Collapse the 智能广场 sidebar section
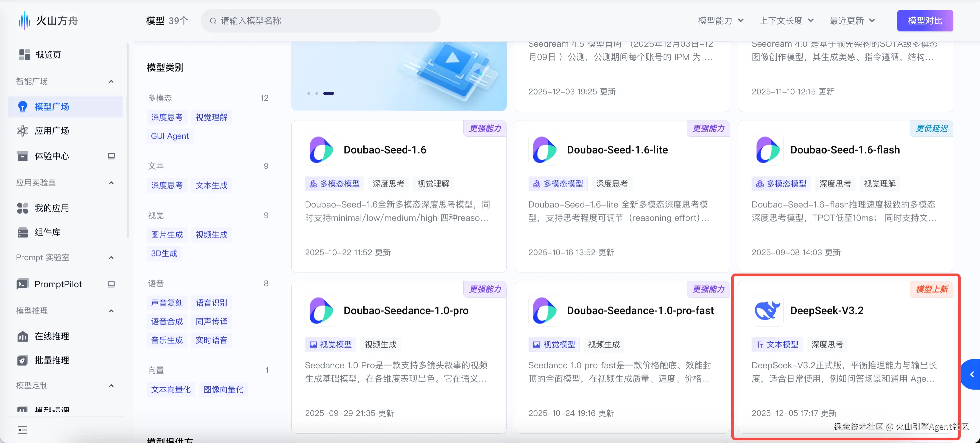980x443 pixels. (x=111, y=81)
